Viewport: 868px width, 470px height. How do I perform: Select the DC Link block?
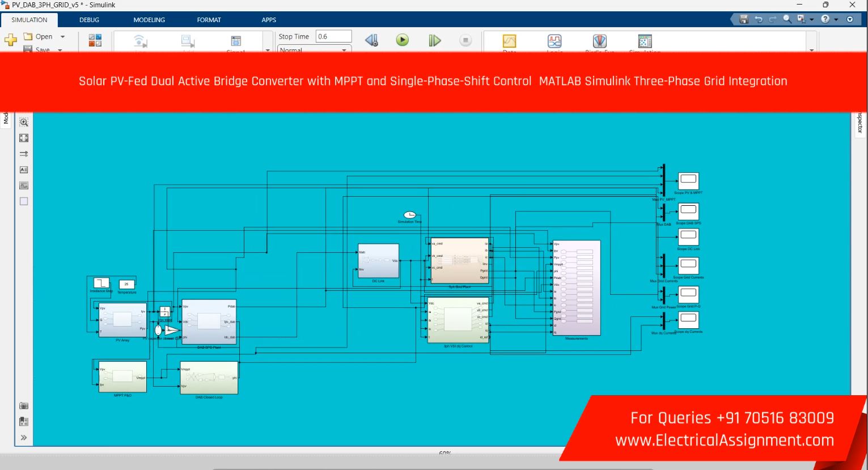[378, 261]
